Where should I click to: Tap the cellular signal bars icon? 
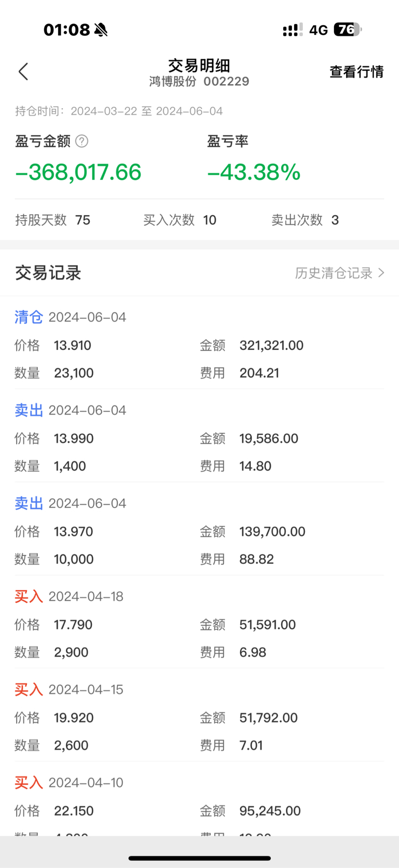(x=293, y=30)
